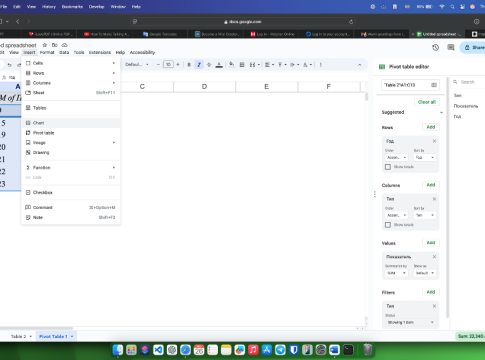Choose Checkbox in the Insert menu
Viewport: 485px width, 360px height.
click(71, 193)
